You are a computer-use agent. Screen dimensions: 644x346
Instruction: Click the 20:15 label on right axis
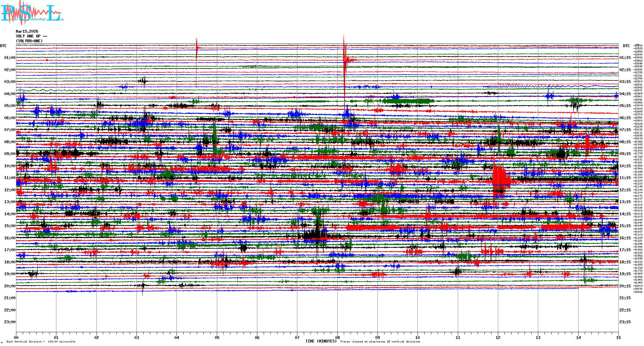pos(625,286)
